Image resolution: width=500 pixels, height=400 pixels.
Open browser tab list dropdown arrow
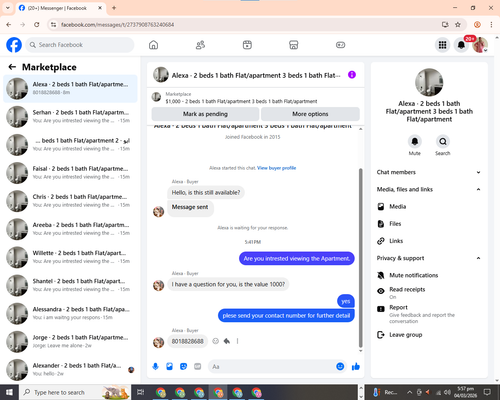[x=8, y=8]
